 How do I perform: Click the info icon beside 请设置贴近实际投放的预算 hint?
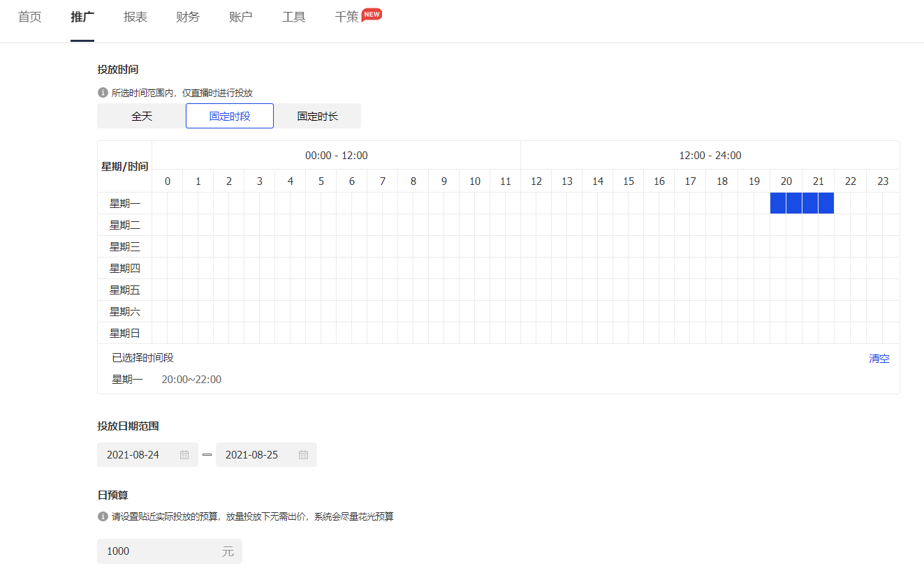click(103, 517)
